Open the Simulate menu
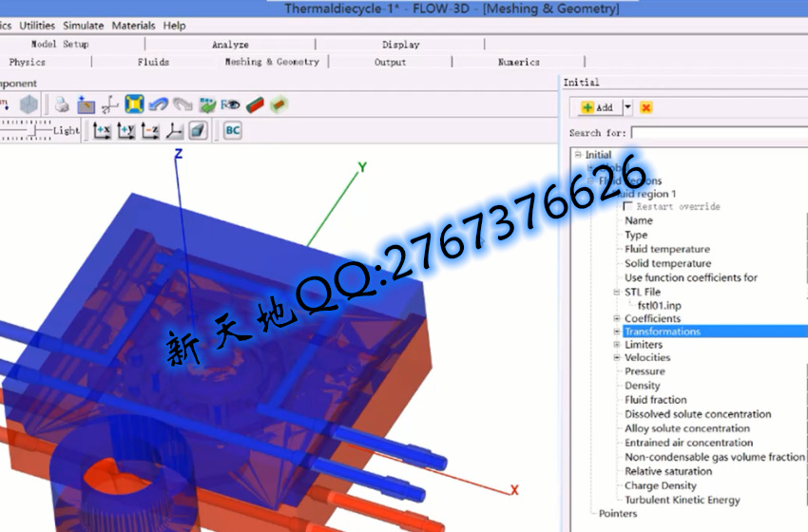 84,26
